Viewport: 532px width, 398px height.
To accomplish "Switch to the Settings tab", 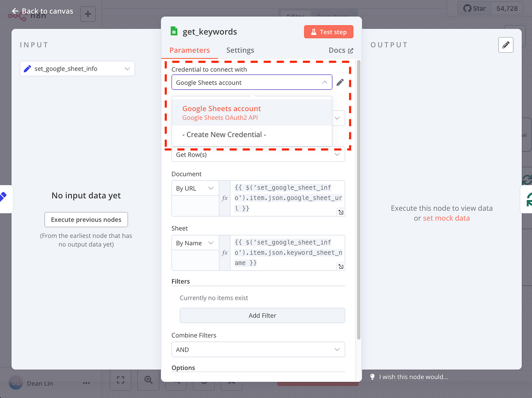I will pyautogui.click(x=240, y=50).
